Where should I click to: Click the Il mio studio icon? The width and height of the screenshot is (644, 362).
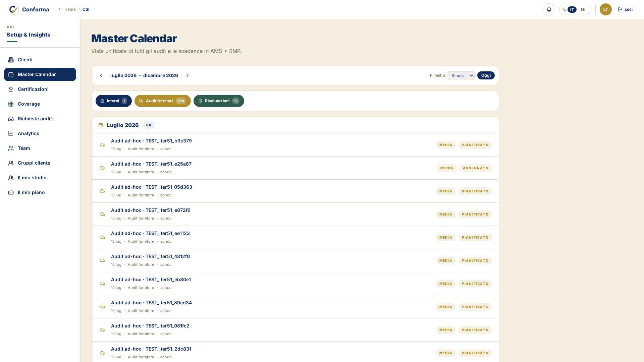11,178
